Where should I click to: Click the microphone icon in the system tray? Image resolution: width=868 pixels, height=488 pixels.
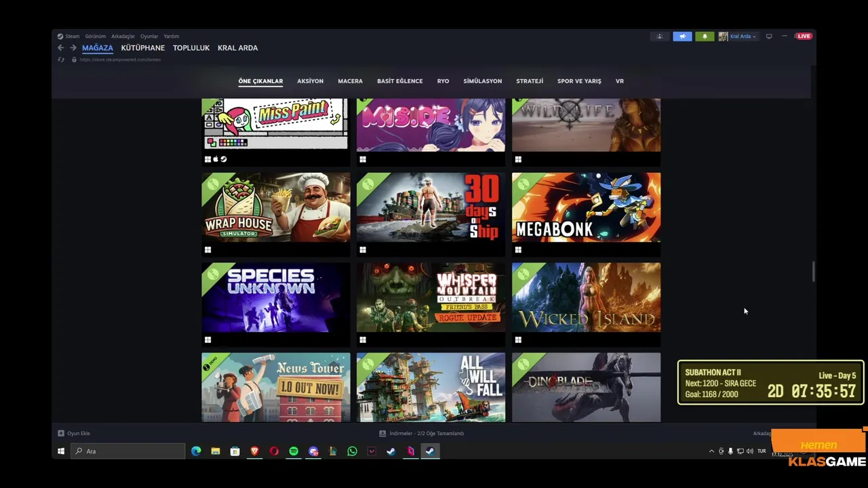730,451
